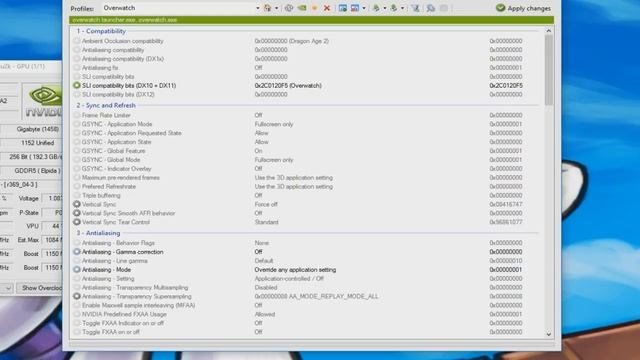Click the vertical scrollbar thumb
The width and height of the screenshot is (640, 360).
click(x=549, y=69)
